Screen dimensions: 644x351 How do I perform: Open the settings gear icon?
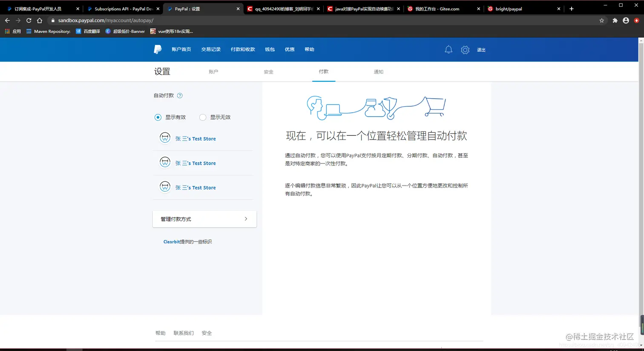pyautogui.click(x=465, y=50)
